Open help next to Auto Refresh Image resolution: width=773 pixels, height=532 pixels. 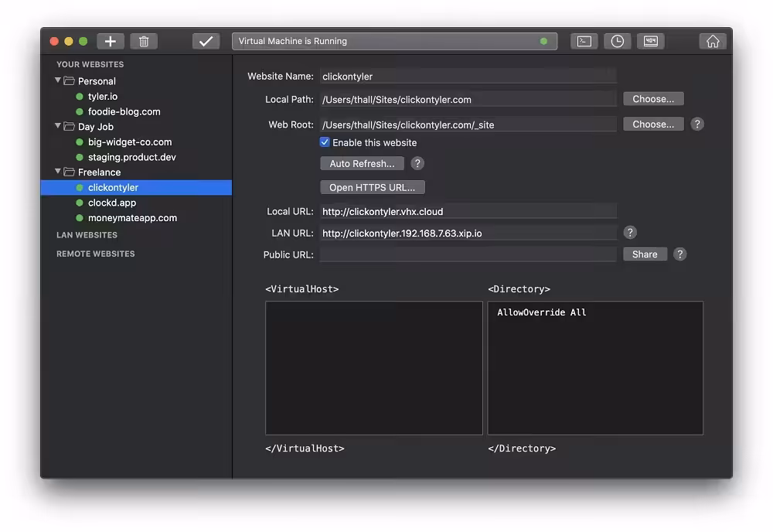417,163
